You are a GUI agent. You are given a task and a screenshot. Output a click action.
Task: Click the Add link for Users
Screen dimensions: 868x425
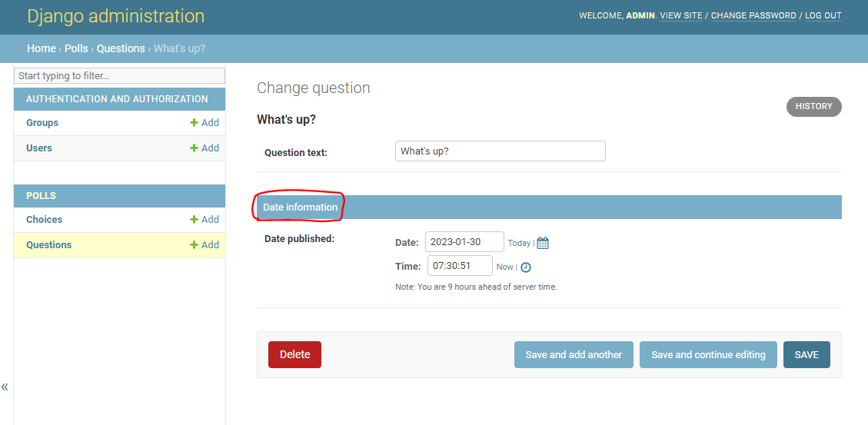[x=205, y=148]
